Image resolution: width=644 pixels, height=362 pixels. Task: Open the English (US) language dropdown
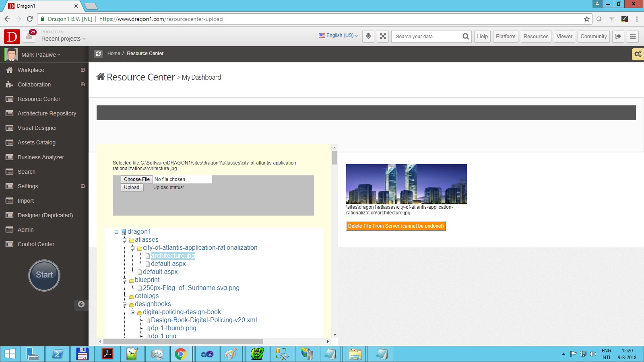coord(339,35)
